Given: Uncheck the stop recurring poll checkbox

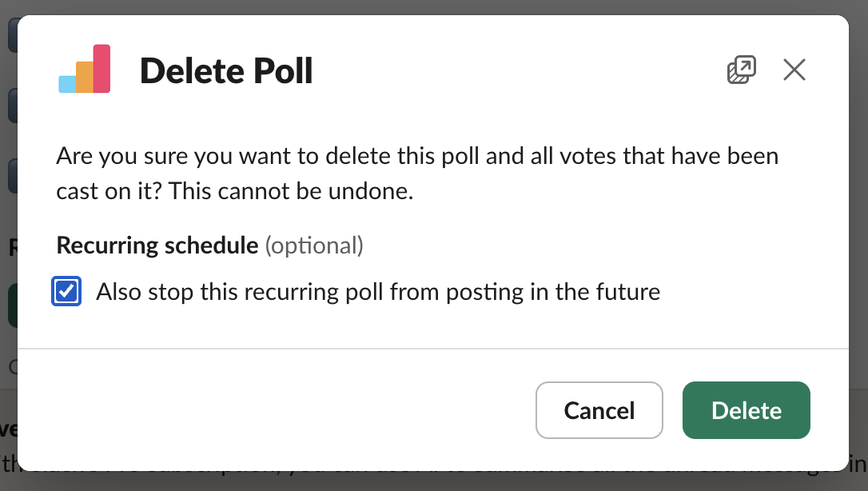Looking at the screenshot, I should [66, 292].
